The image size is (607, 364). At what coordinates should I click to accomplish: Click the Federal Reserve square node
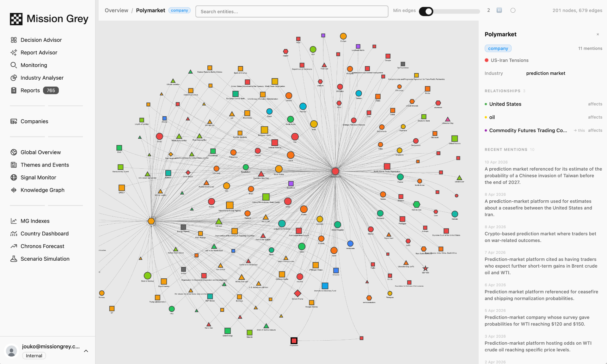point(275,143)
